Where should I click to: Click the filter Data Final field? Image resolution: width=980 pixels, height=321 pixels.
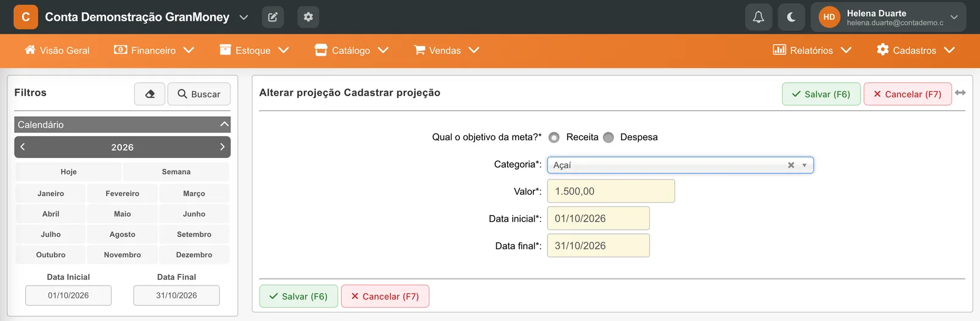[x=176, y=295]
